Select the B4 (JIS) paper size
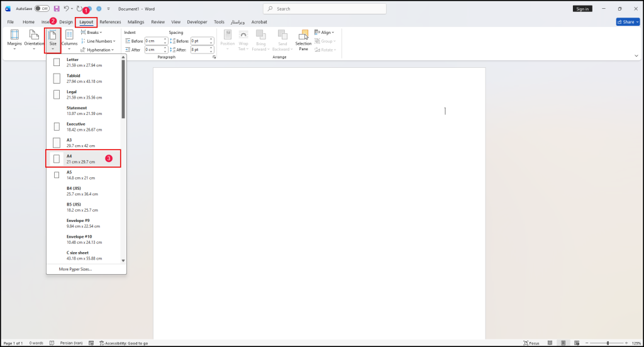Image resolution: width=644 pixels, height=347 pixels. [84, 191]
